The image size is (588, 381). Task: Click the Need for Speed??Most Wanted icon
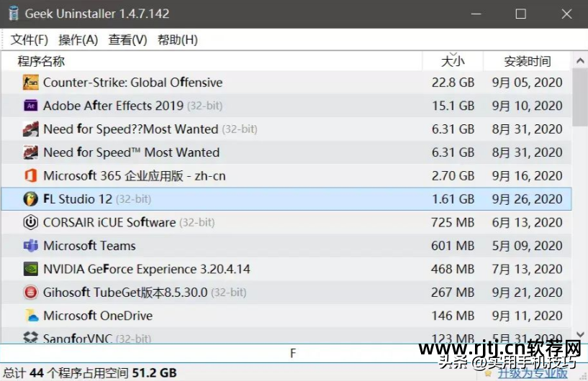click(30, 129)
